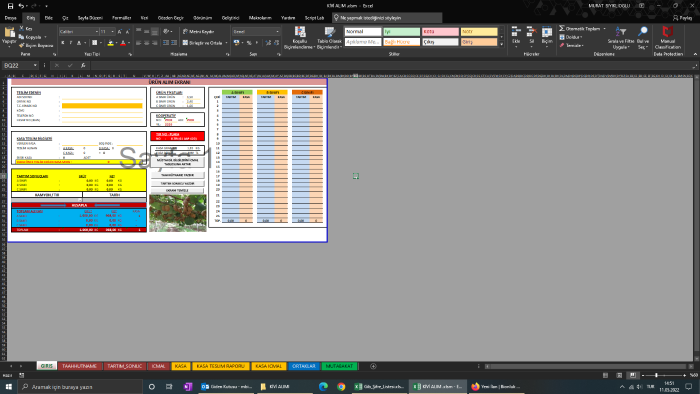This screenshot has height=394, width=700.
Task: Open the Veri ribbon tab
Action: 144,18
